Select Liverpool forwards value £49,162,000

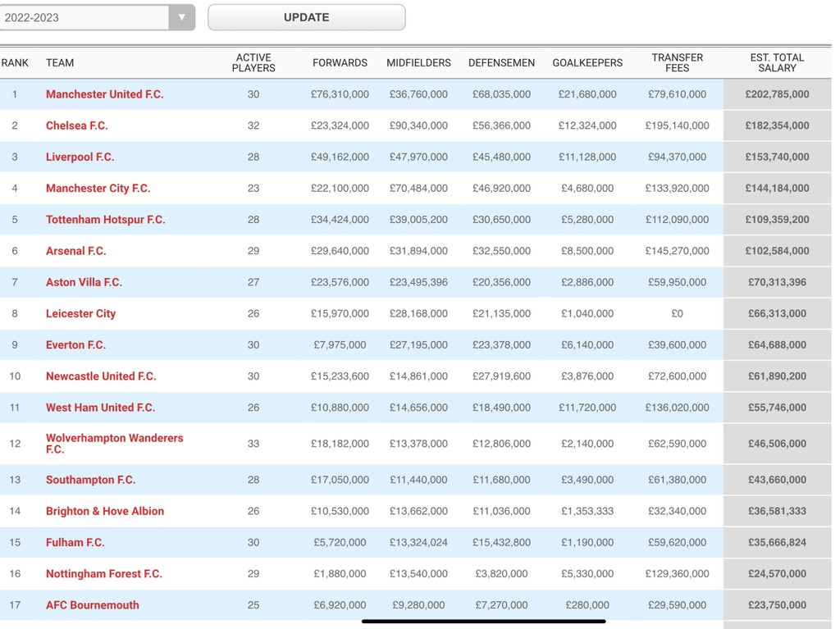pos(340,157)
